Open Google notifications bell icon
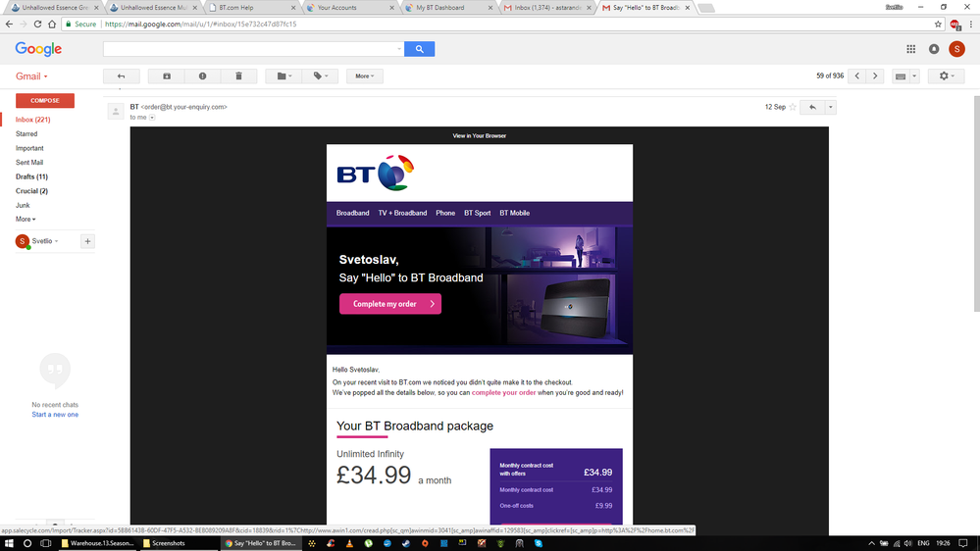980x551 pixels. [x=934, y=49]
